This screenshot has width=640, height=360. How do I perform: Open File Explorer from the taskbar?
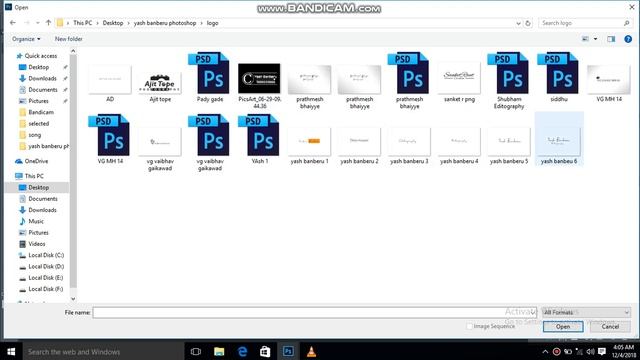click(219, 351)
